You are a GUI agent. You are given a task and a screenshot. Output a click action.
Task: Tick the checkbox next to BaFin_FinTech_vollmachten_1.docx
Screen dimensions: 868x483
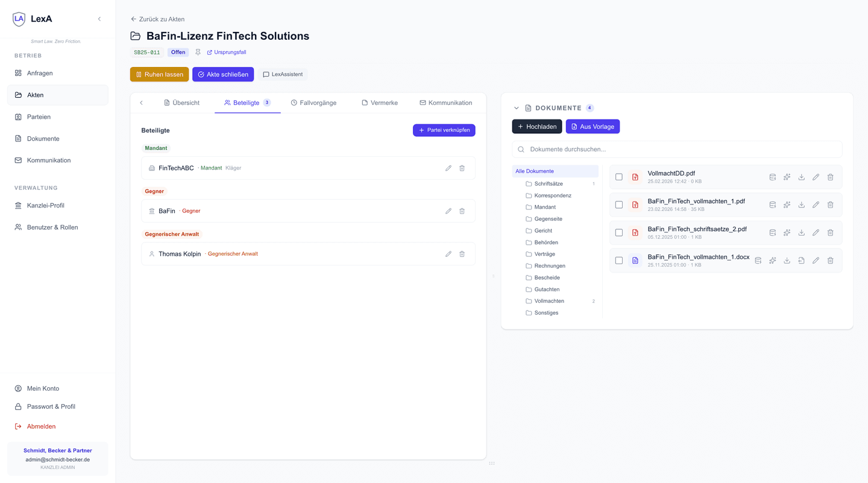coord(618,260)
